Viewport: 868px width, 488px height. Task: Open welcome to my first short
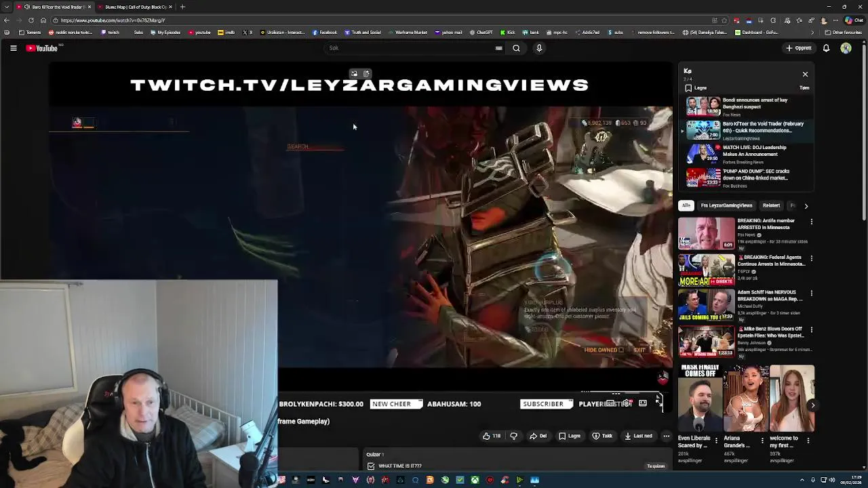tap(792, 399)
